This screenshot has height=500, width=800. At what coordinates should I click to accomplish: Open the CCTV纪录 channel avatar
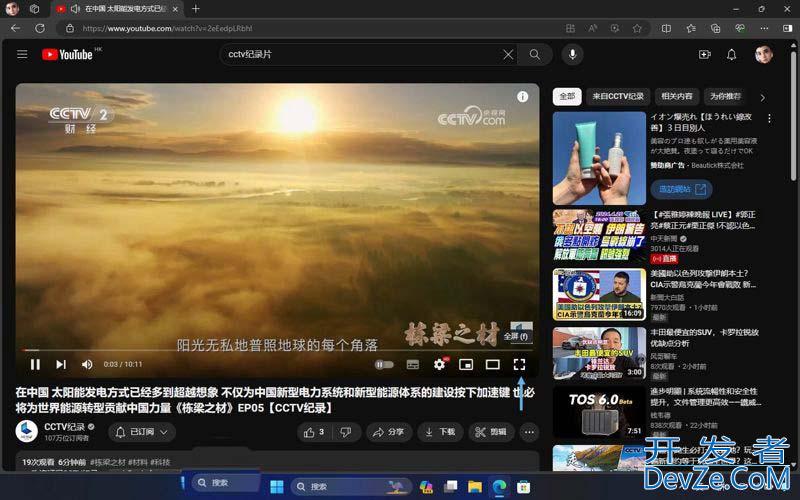click(x=27, y=432)
